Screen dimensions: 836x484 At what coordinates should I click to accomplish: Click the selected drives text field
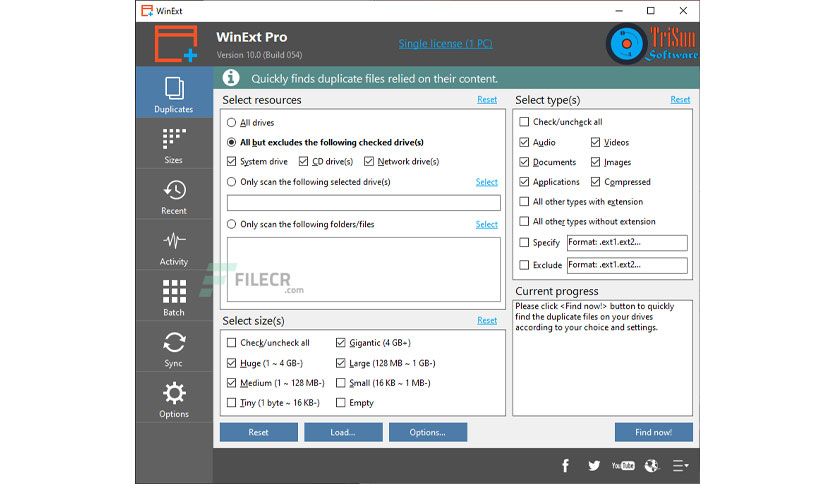[x=364, y=203]
